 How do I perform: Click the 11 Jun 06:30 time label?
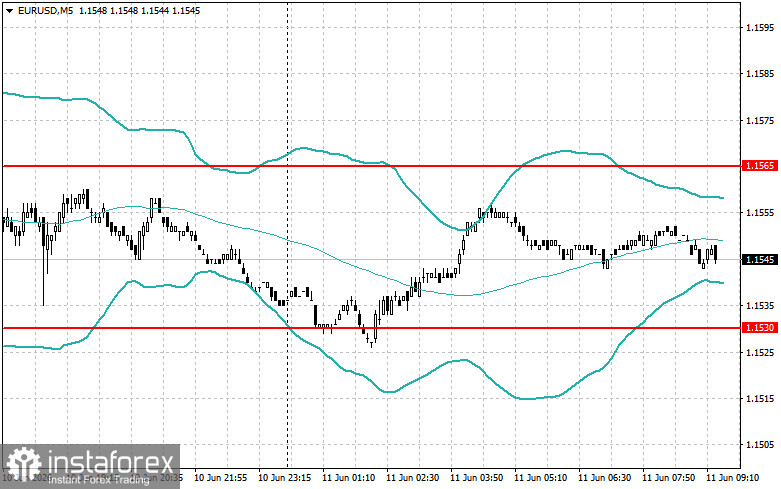click(x=604, y=478)
